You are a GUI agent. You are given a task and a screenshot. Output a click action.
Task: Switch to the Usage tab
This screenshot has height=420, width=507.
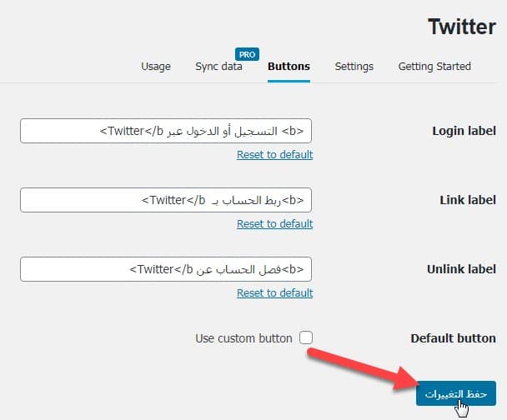(156, 67)
